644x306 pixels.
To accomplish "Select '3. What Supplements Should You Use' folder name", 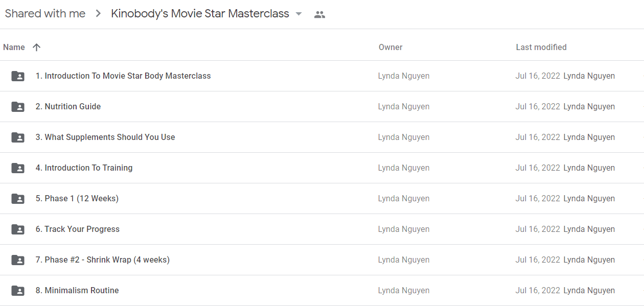I will 105,137.
